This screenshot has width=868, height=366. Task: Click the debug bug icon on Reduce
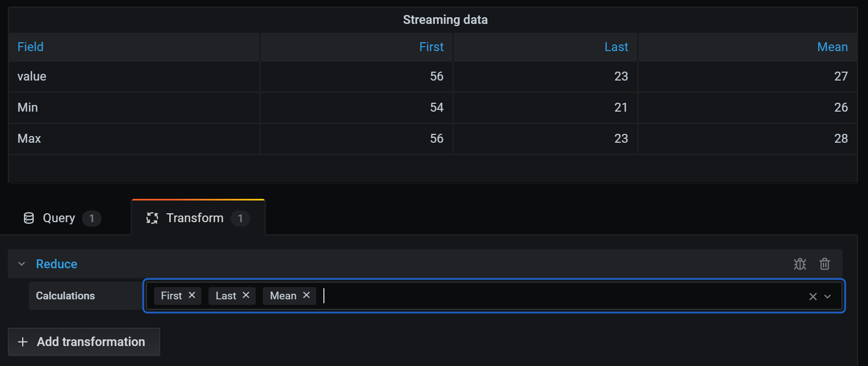(800, 264)
